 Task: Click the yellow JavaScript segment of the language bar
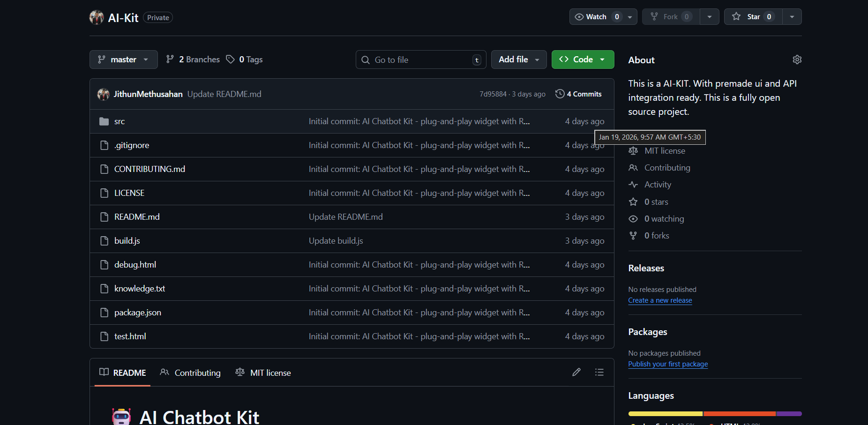click(x=666, y=414)
